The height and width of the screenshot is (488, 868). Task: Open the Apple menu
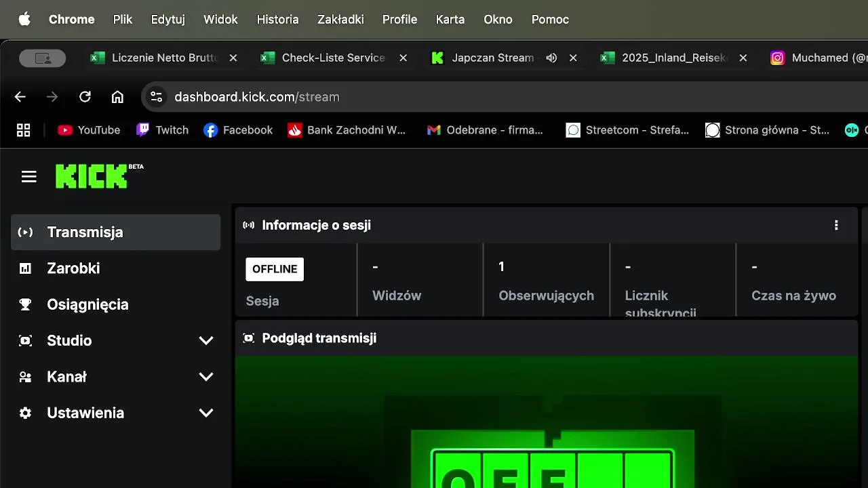click(24, 19)
